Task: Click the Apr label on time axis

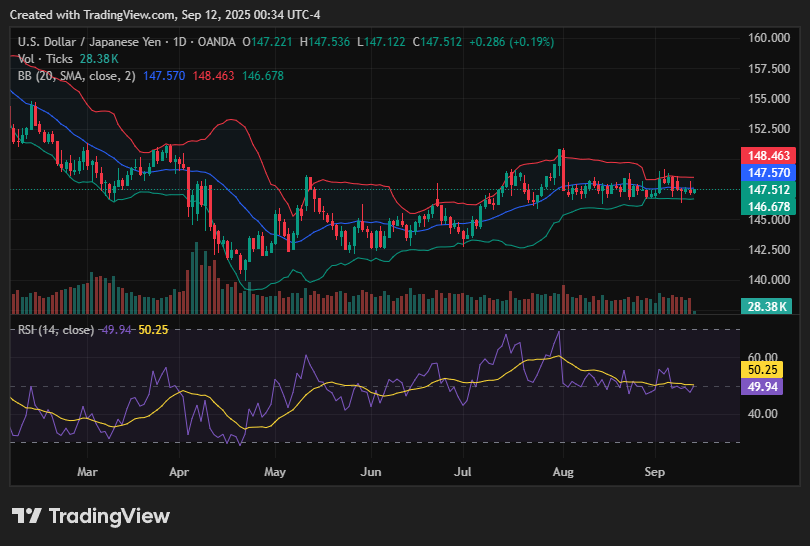Action: [179, 472]
